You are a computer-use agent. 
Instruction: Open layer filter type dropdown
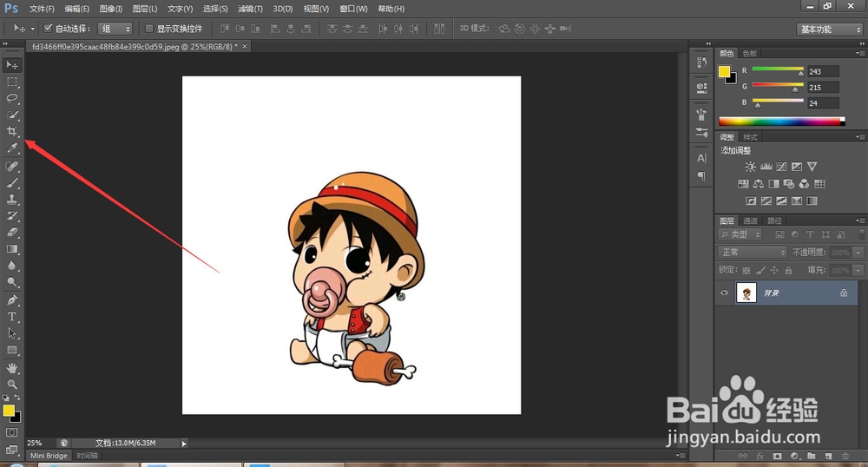click(740, 234)
